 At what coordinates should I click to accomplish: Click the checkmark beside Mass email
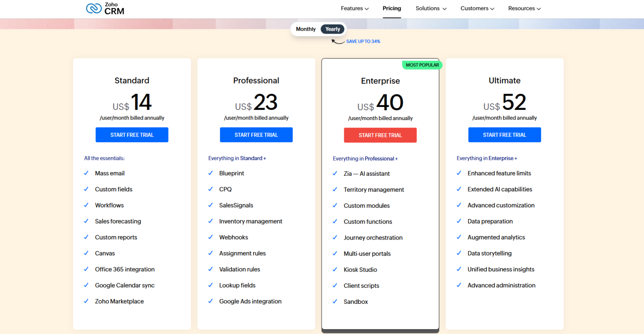[86, 173]
